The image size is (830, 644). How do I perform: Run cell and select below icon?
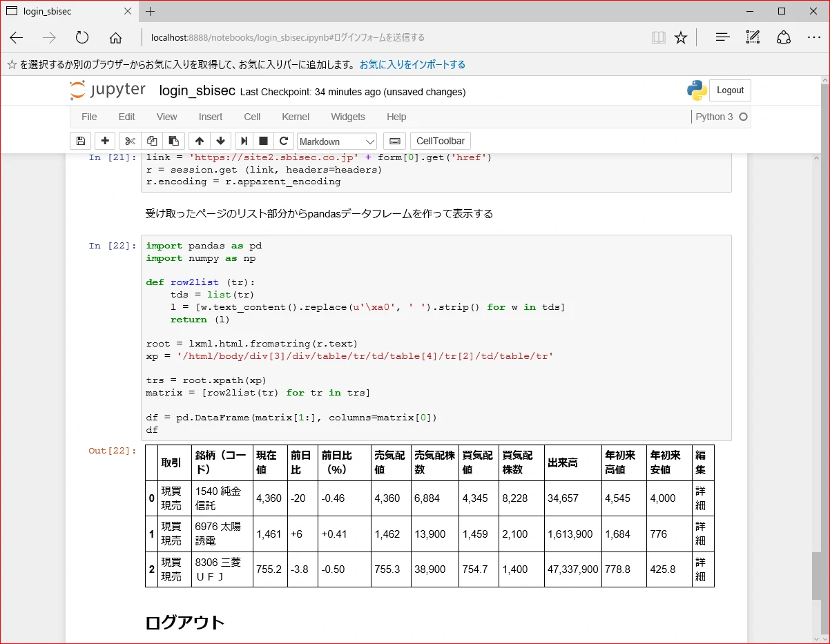[244, 141]
